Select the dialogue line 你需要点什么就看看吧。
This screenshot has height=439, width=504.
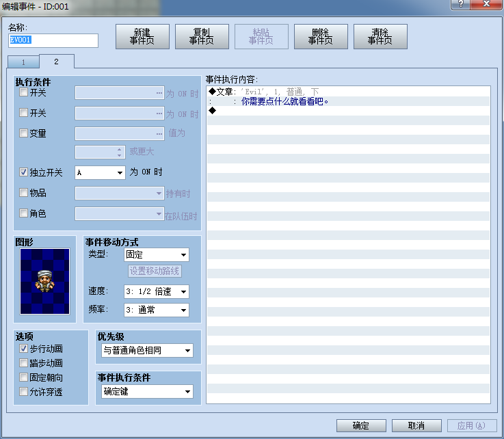coord(349,101)
